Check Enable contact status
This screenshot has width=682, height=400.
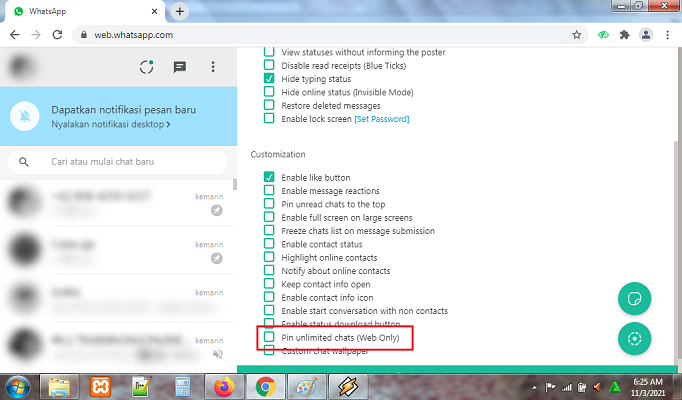(x=269, y=243)
